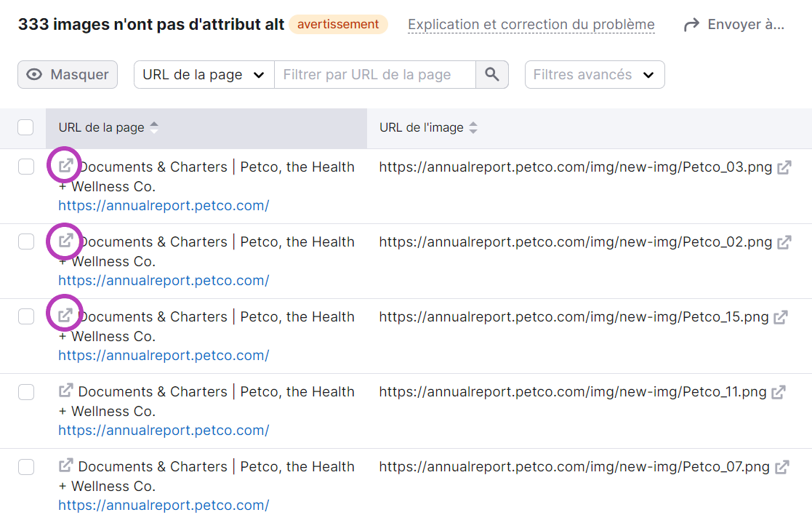Open Petco_15.png via its external link icon
Viewport: 812px width, 515px height.
pos(781,317)
